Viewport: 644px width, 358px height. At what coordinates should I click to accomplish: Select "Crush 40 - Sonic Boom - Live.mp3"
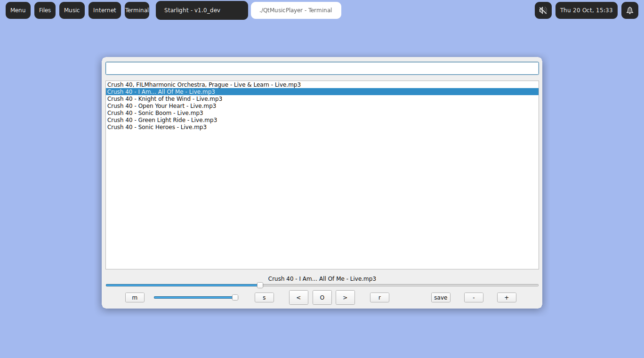[x=155, y=113]
